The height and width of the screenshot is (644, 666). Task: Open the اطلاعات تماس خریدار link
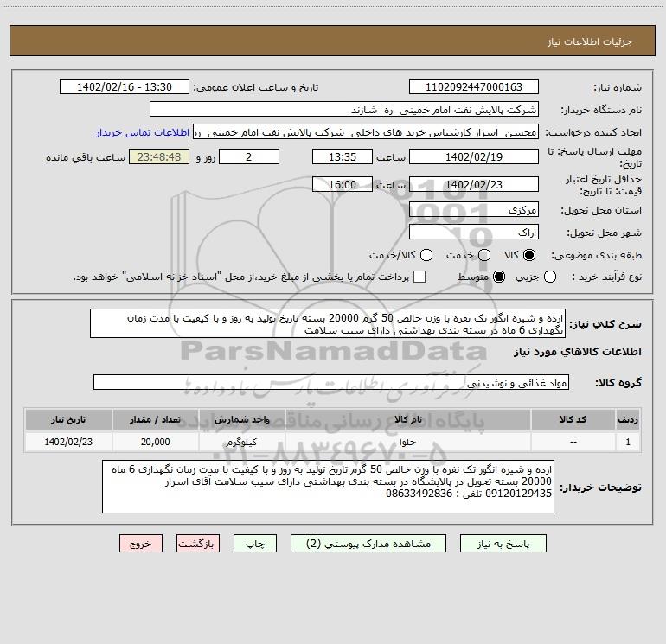pyautogui.click(x=143, y=132)
